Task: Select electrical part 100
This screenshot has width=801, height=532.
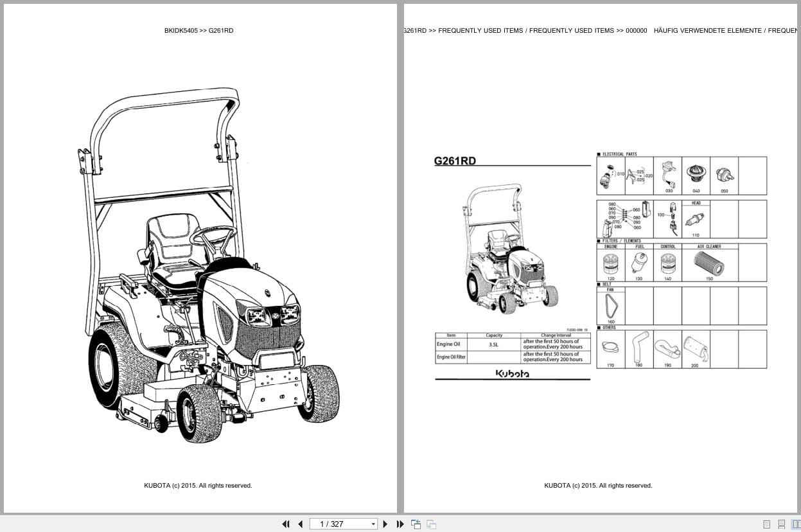Action: click(668, 218)
